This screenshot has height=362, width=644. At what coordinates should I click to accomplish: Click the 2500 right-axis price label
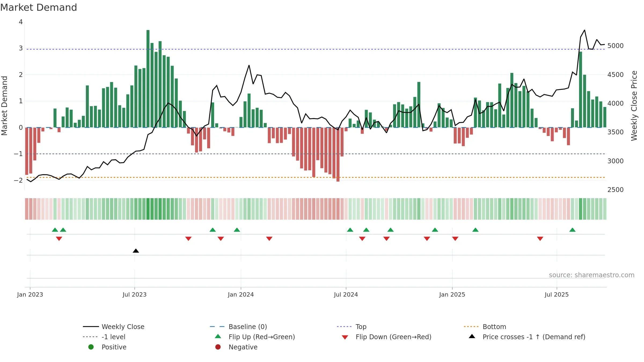[x=616, y=190]
